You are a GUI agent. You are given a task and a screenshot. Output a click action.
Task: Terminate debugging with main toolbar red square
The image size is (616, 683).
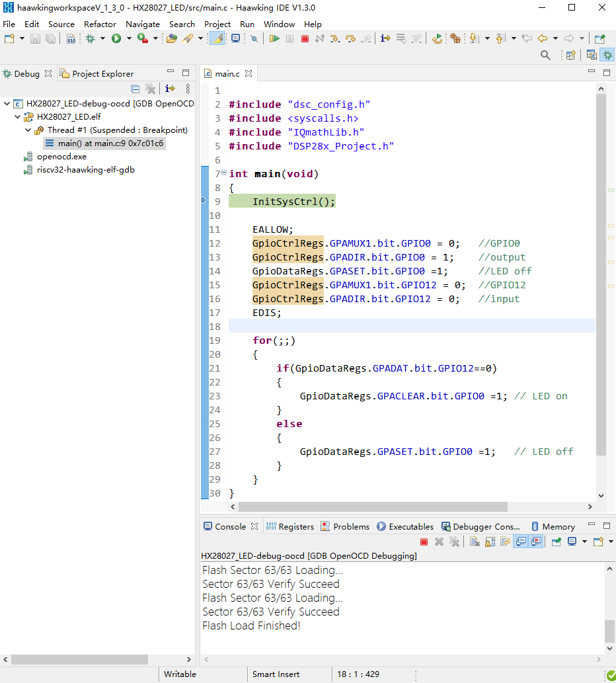305,39
